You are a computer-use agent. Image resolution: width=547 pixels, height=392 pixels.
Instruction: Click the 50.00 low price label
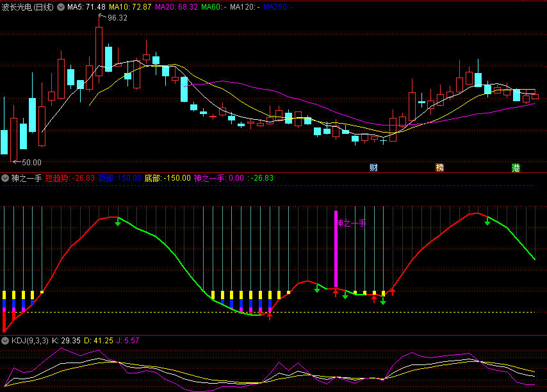click(x=31, y=163)
